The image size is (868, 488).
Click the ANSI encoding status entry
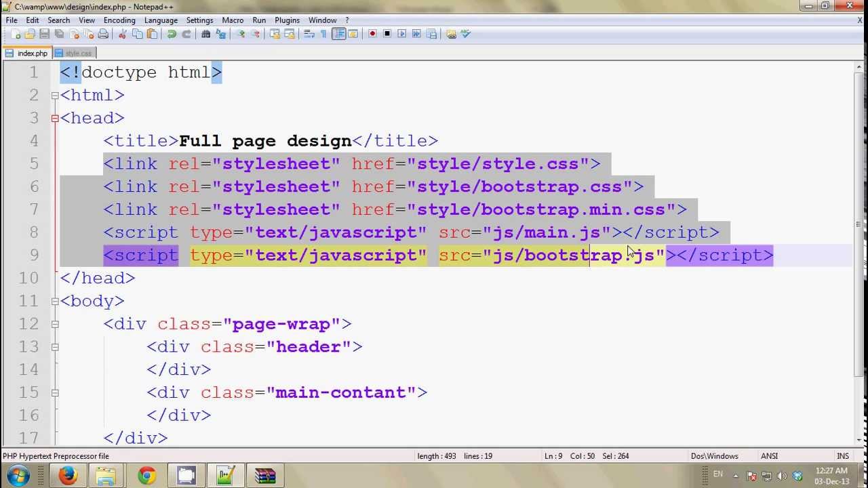(x=769, y=456)
